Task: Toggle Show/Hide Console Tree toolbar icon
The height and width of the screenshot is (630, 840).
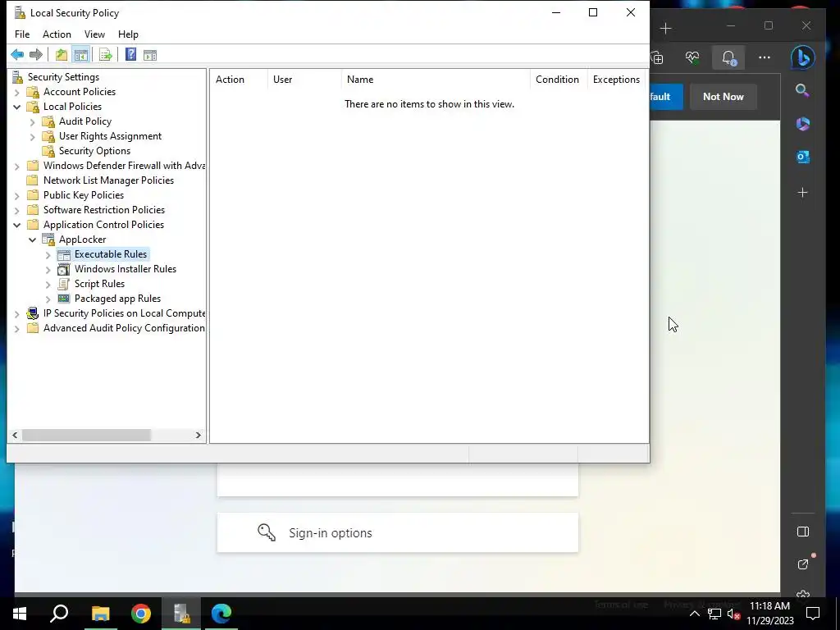Action: pos(81,55)
